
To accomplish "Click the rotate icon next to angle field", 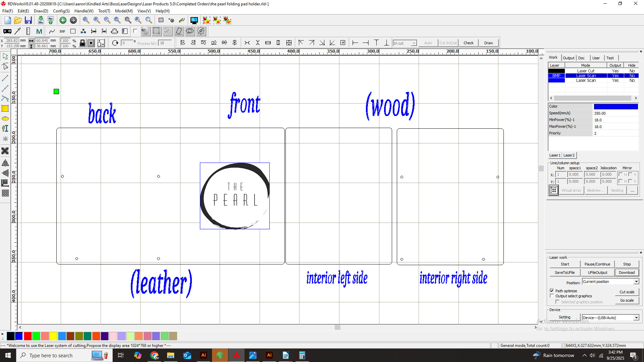I will 115,43.
